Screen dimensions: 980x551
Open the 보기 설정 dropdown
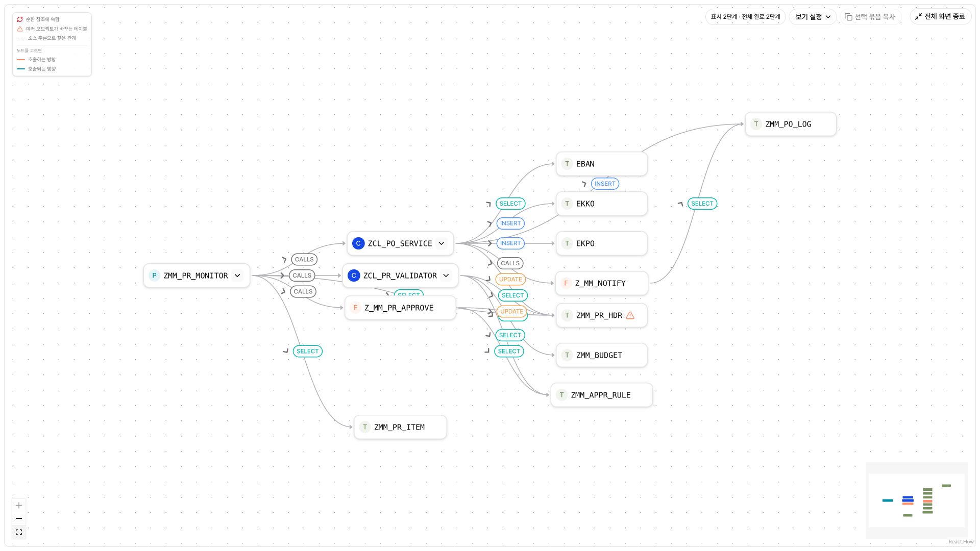tap(813, 17)
